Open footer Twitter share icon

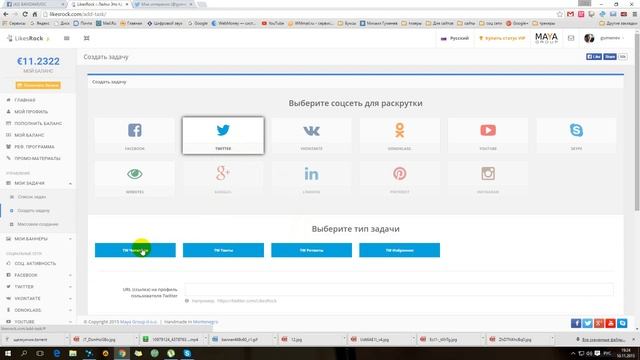pyautogui.click(x=587, y=323)
